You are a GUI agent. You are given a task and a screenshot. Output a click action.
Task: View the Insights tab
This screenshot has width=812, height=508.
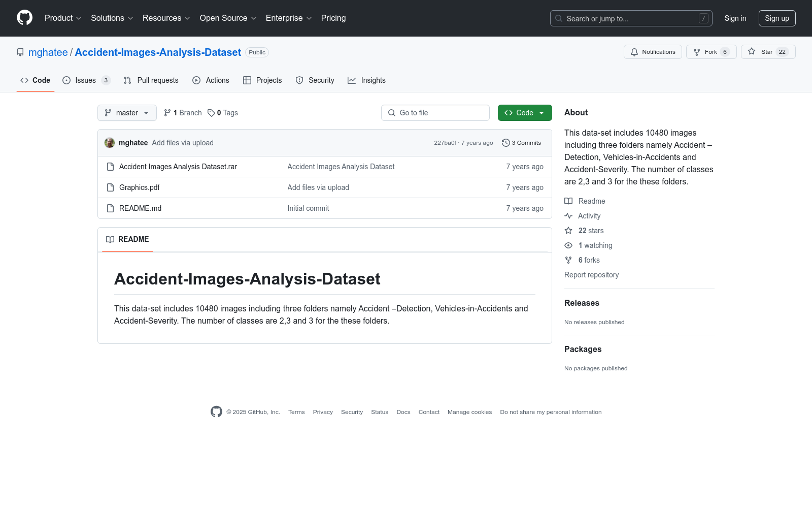point(366,80)
